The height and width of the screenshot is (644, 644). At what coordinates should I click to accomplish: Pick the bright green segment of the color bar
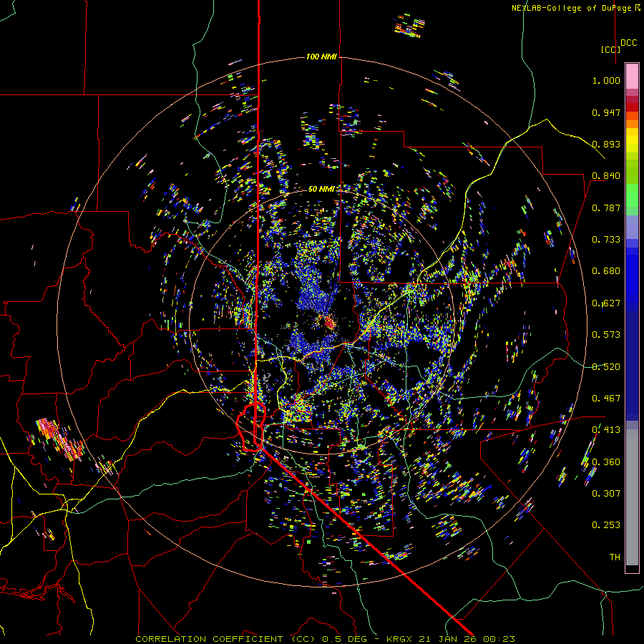coord(632,195)
